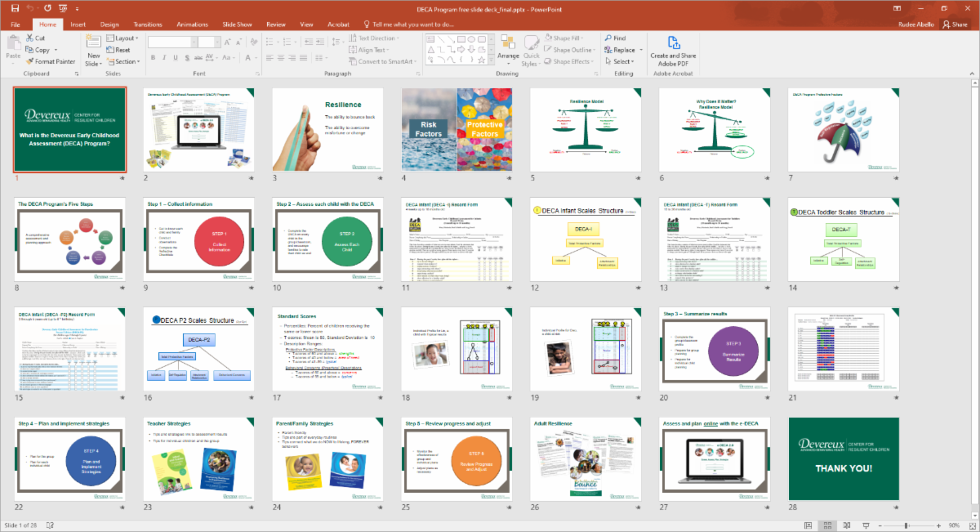Apply Shape Fill to selected shape

563,38
